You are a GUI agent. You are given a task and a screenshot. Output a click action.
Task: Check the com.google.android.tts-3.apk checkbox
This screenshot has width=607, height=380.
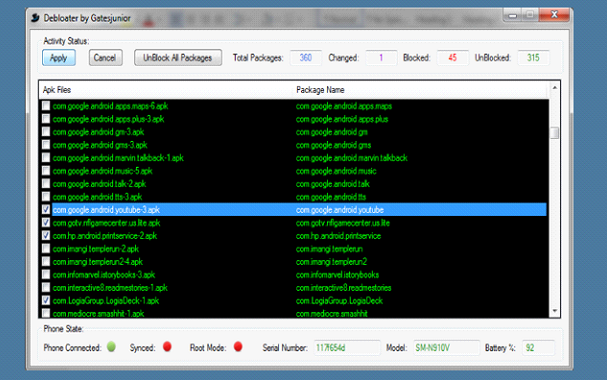pyautogui.click(x=46, y=197)
